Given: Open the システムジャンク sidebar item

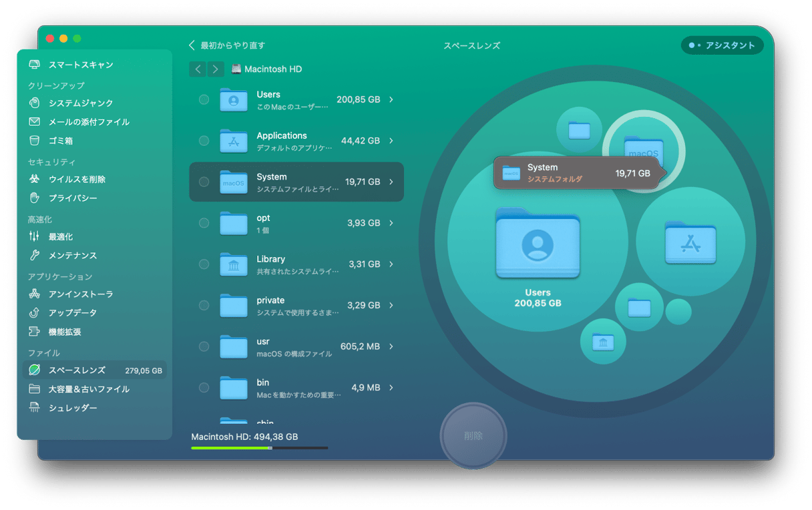Looking at the screenshot, I should (94, 103).
